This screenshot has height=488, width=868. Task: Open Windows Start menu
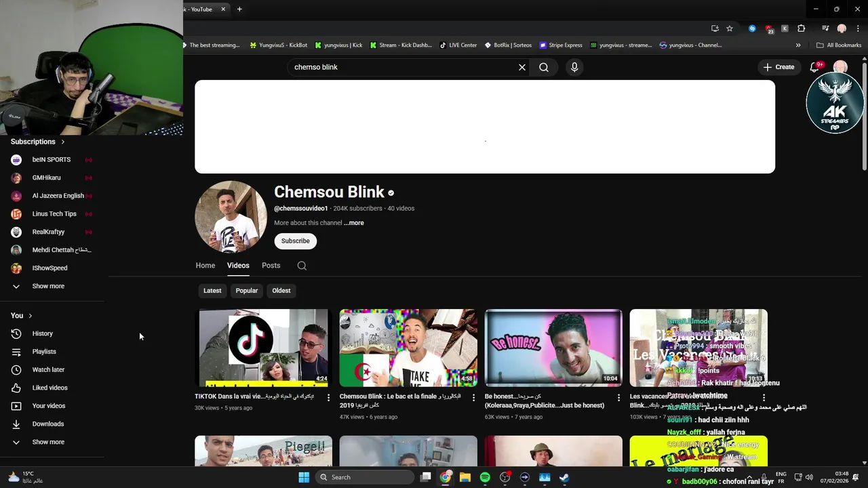click(304, 477)
